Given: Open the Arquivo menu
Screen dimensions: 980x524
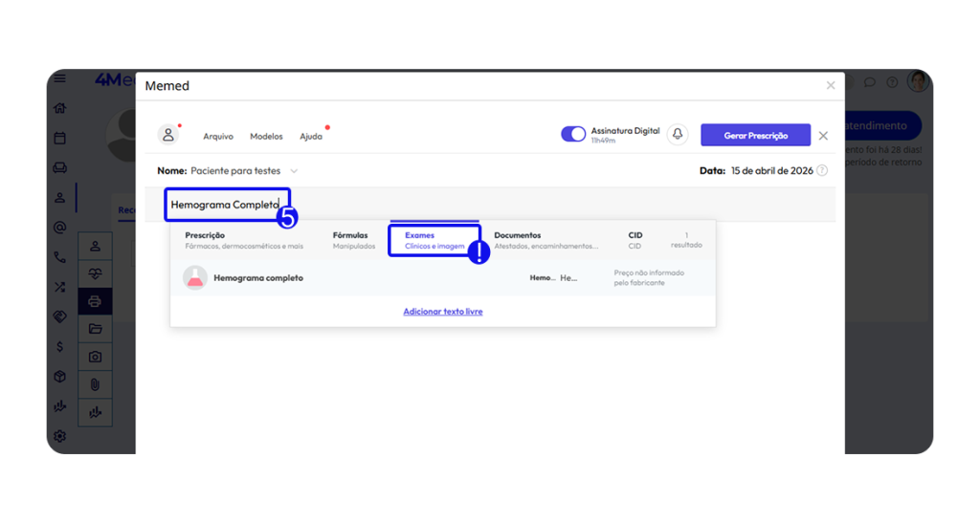Looking at the screenshot, I should (218, 137).
